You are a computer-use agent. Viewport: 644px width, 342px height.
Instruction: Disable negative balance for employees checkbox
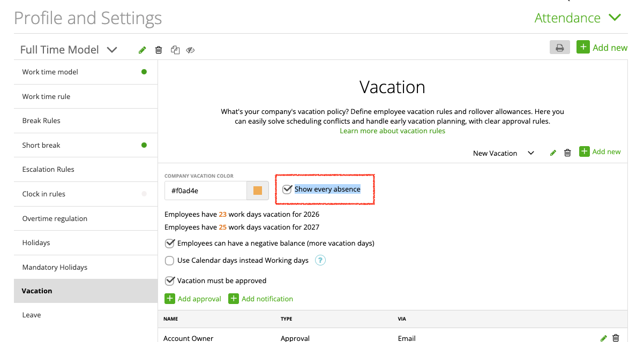pos(170,244)
